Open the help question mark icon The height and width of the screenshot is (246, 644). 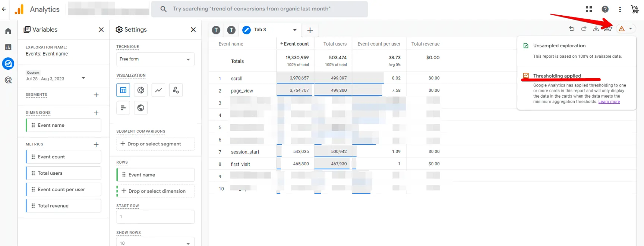pyautogui.click(x=605, y=9)
